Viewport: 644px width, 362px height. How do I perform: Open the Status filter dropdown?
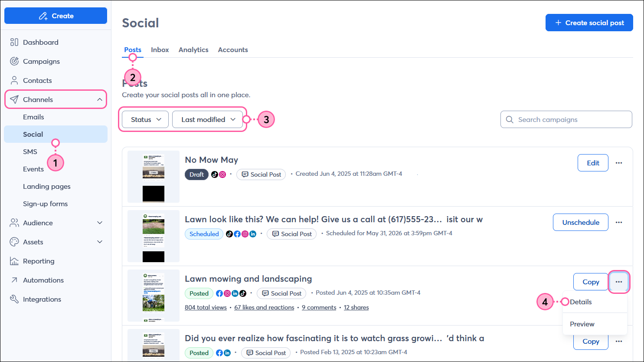point(145,119)
